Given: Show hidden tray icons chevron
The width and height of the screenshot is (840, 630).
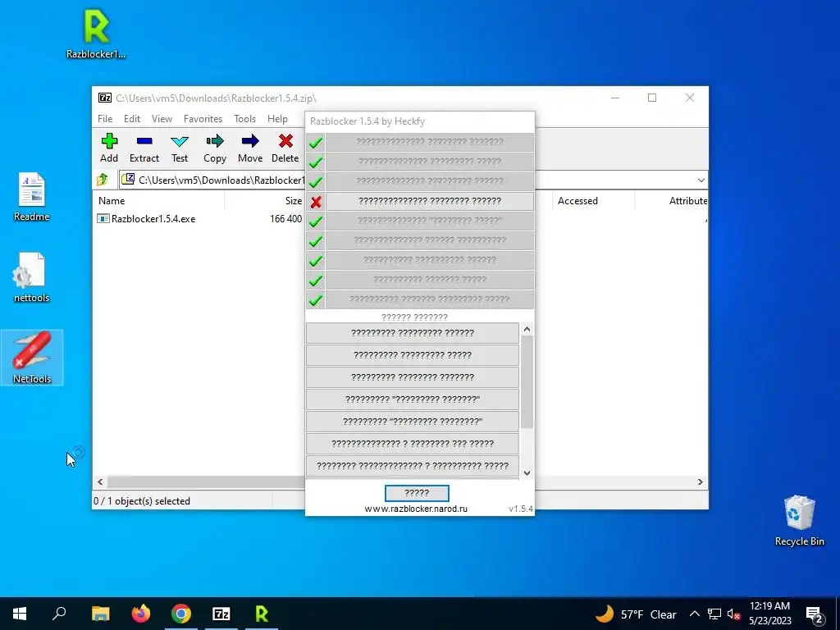Looking at the screenshot, I should 694,614.
